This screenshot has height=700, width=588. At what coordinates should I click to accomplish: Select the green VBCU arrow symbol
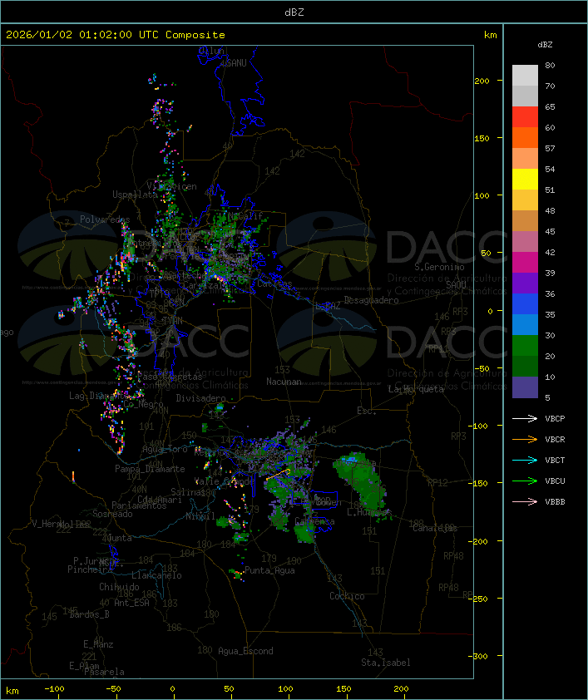[525, 481]
